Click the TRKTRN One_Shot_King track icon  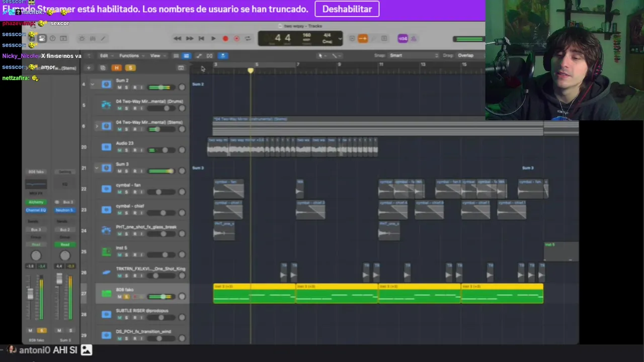(x=106, y=273)
